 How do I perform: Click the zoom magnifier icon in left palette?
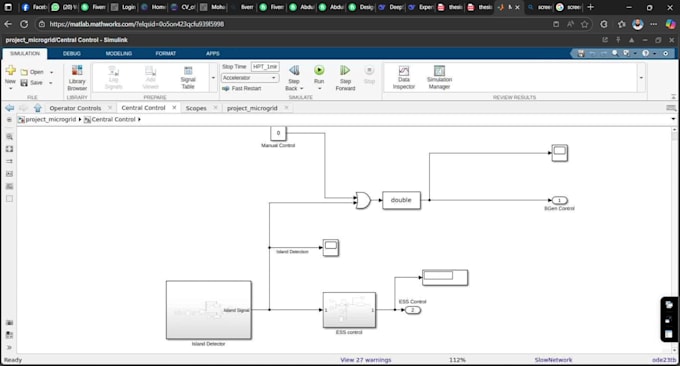coord(9,137)
